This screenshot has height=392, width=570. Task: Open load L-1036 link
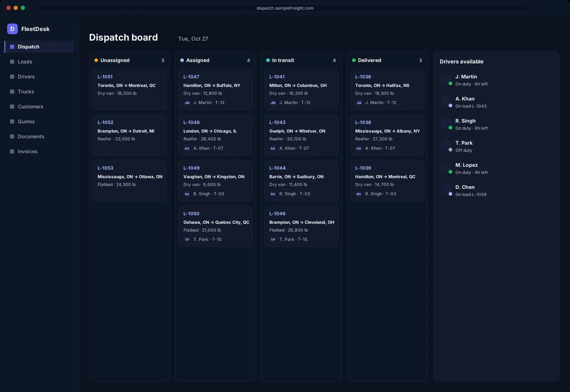(x=363, y=77)
